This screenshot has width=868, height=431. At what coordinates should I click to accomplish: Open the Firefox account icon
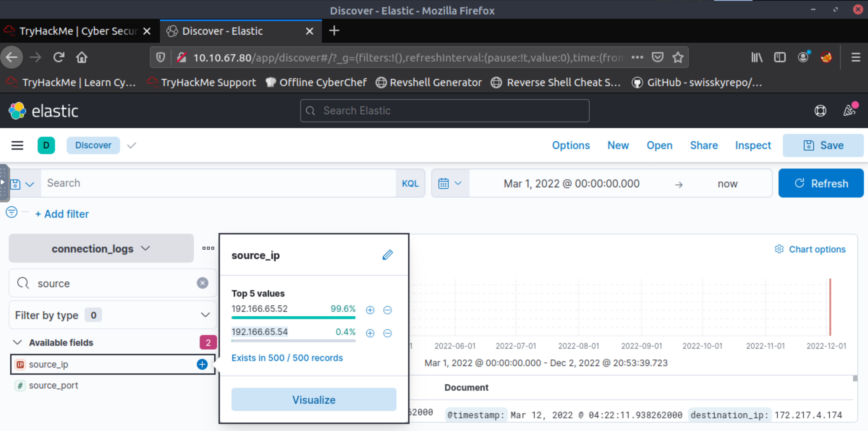click(x=804, y=57)
